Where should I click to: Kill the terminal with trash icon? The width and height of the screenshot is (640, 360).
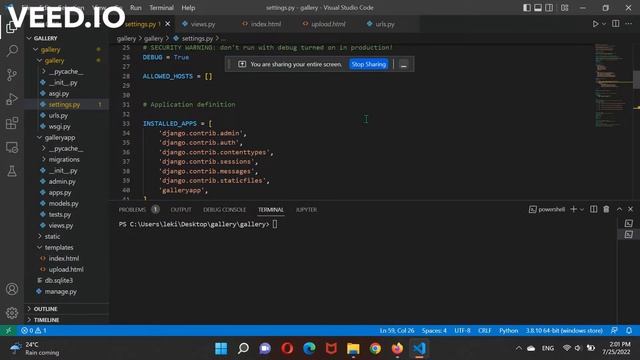point(606,209)
